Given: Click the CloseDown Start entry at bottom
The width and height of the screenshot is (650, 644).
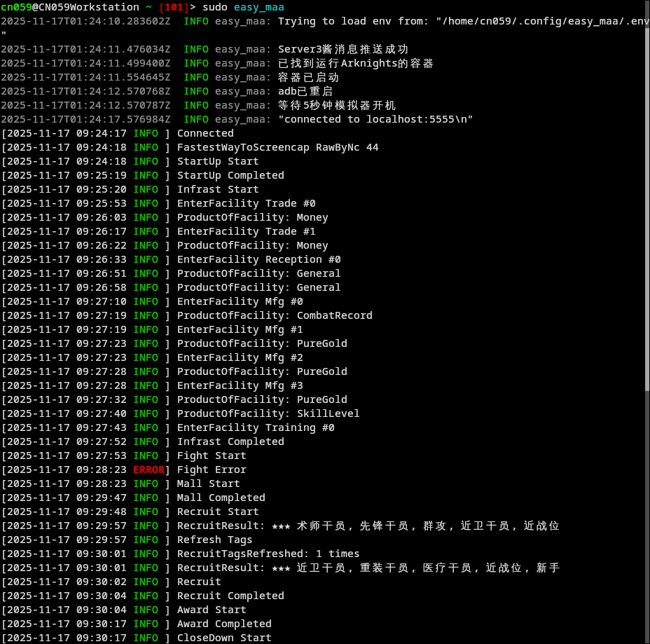Looking at the screenshot, I should click(224, 638).
